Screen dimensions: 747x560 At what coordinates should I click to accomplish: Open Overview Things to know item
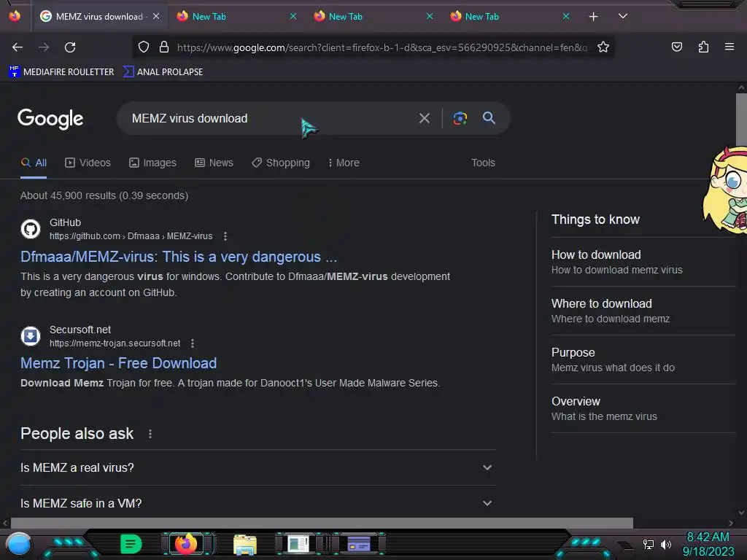tap(643, 408)
